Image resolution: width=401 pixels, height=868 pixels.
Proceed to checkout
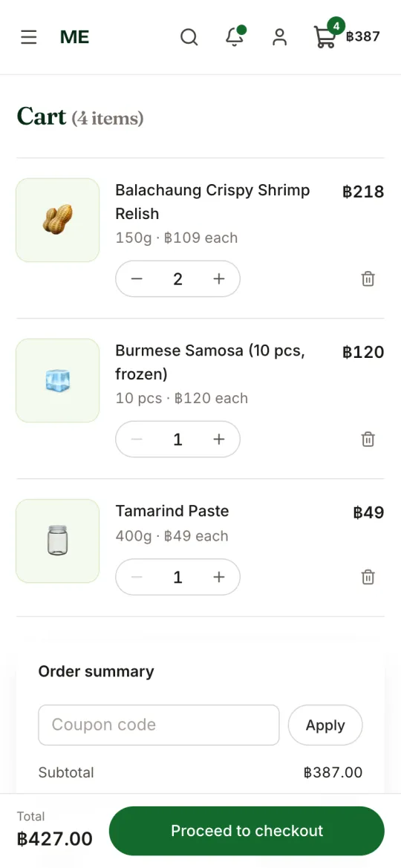coord(247,831)
